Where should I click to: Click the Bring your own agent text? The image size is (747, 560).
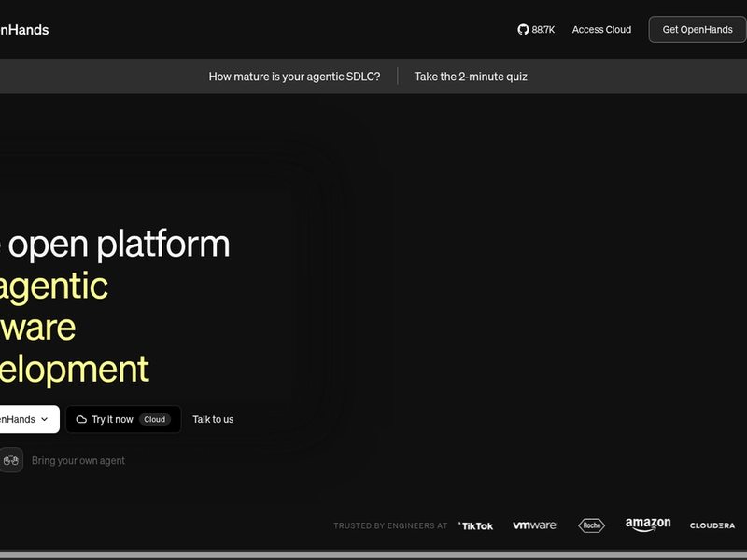pos(78,460)
